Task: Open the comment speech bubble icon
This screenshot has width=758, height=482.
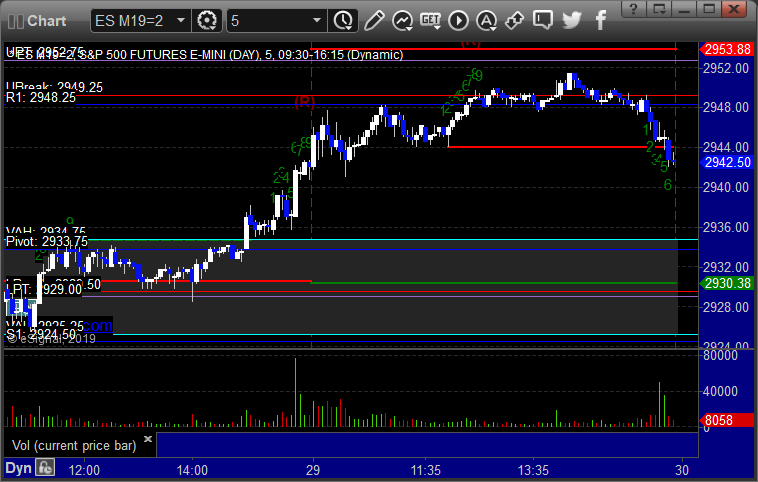Action: [543, 20]
